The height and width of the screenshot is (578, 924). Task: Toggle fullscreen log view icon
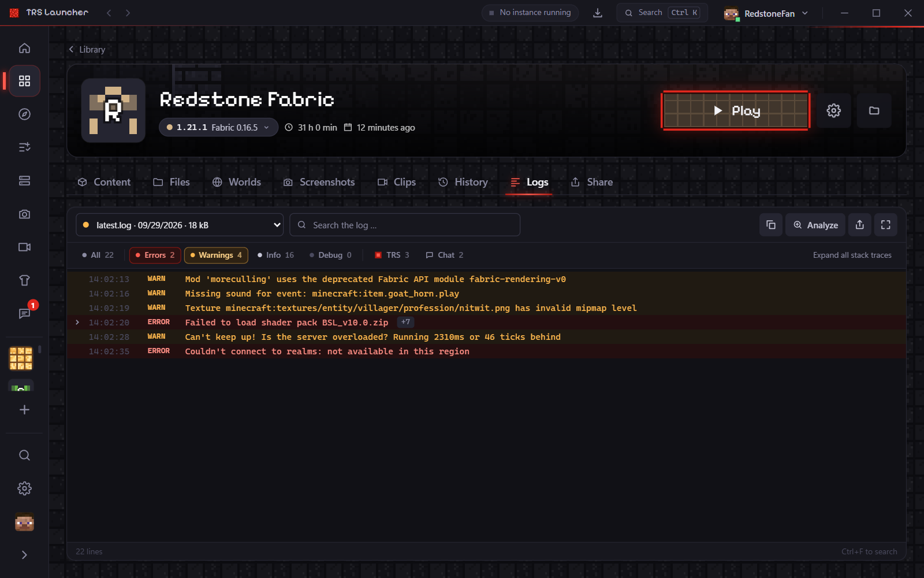pyautogui.click(x=886, y=225)
